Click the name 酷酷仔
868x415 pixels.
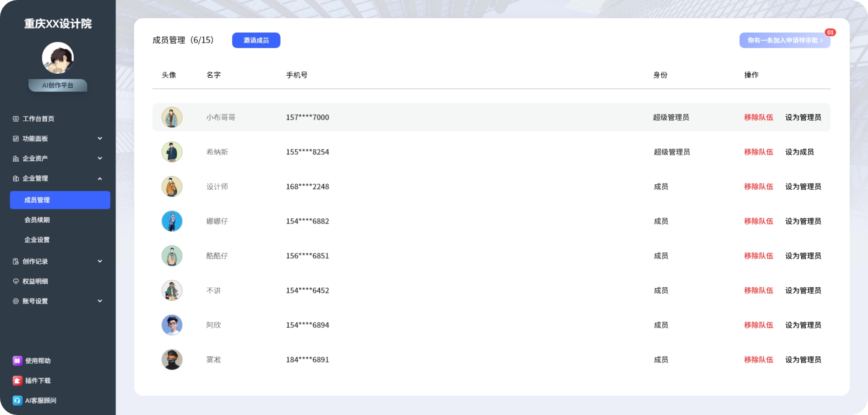click(217, 256)
